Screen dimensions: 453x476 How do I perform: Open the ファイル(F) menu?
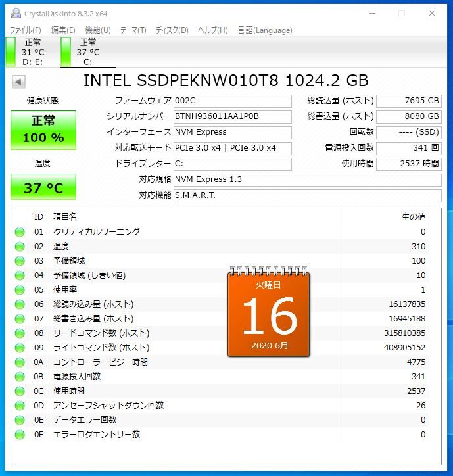coord(25,30)
